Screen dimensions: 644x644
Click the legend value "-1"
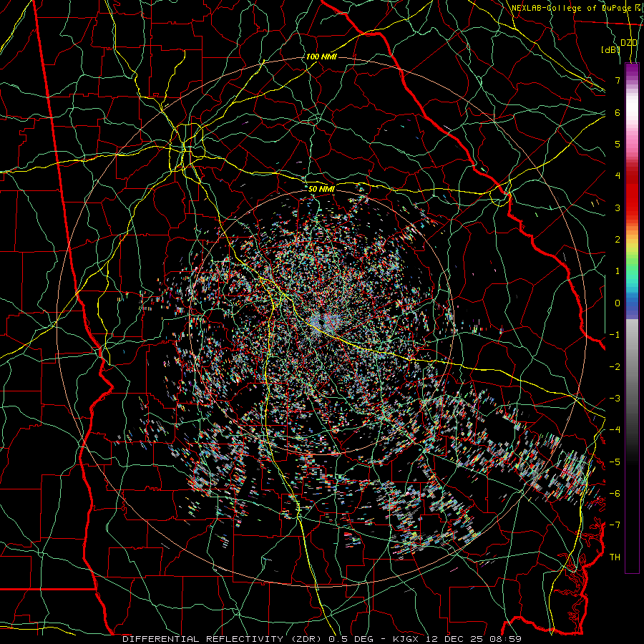[x=615, y=335]
